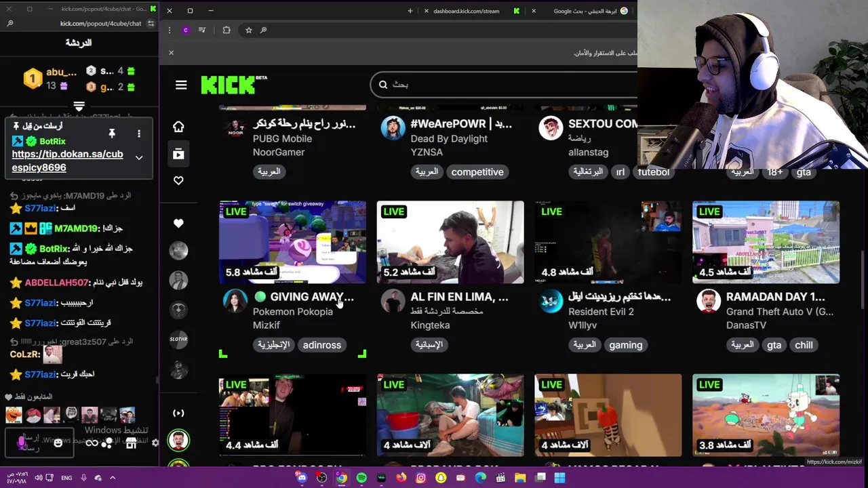Open the emoji picker in chat

coord(58,443)
